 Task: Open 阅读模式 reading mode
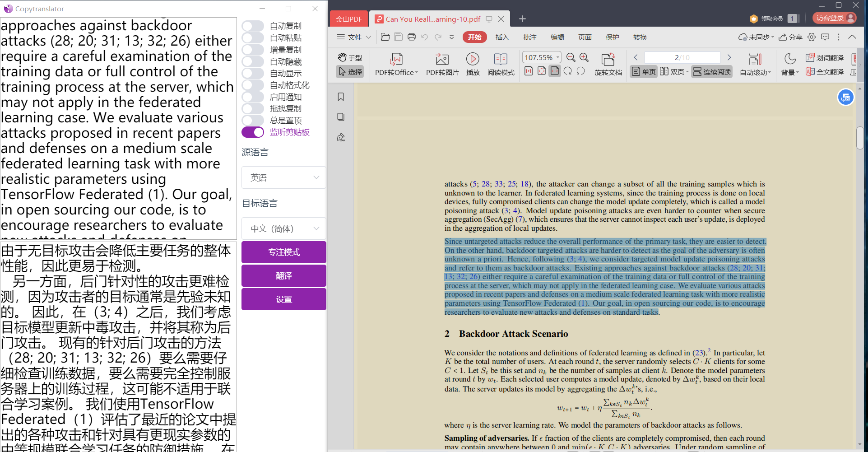point(501,64)
